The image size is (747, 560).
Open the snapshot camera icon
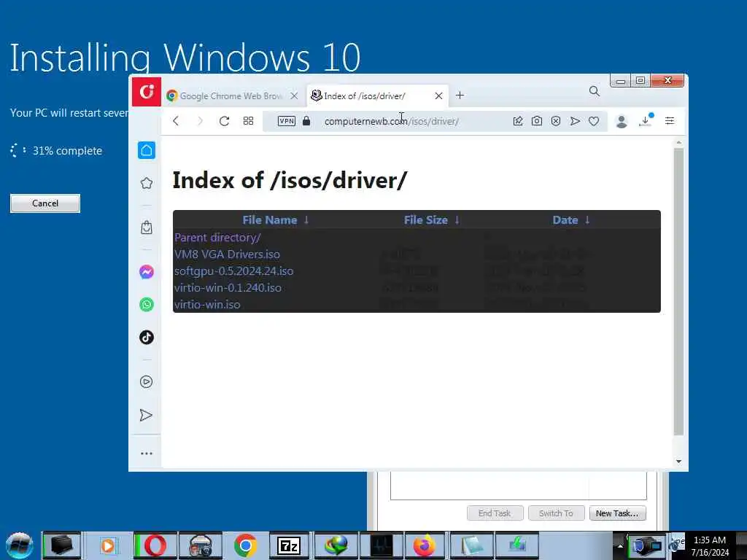[537, 121]
